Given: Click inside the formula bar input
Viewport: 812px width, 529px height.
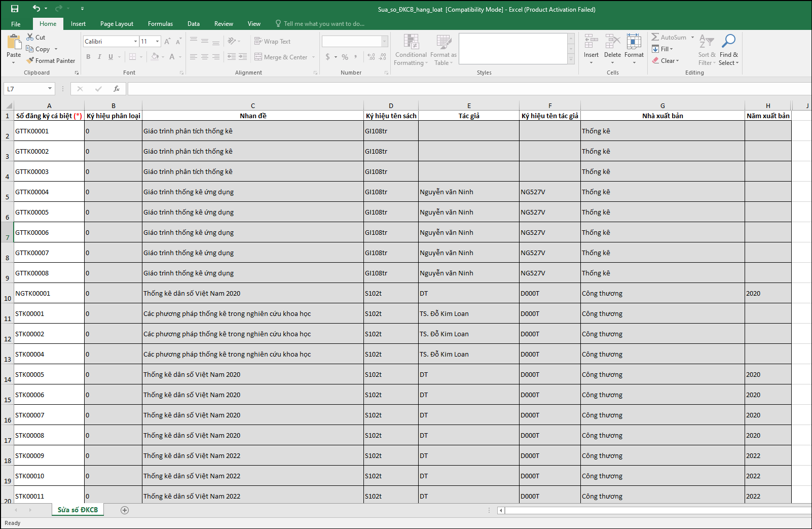Looking at the screenshot, I should 456,89.
